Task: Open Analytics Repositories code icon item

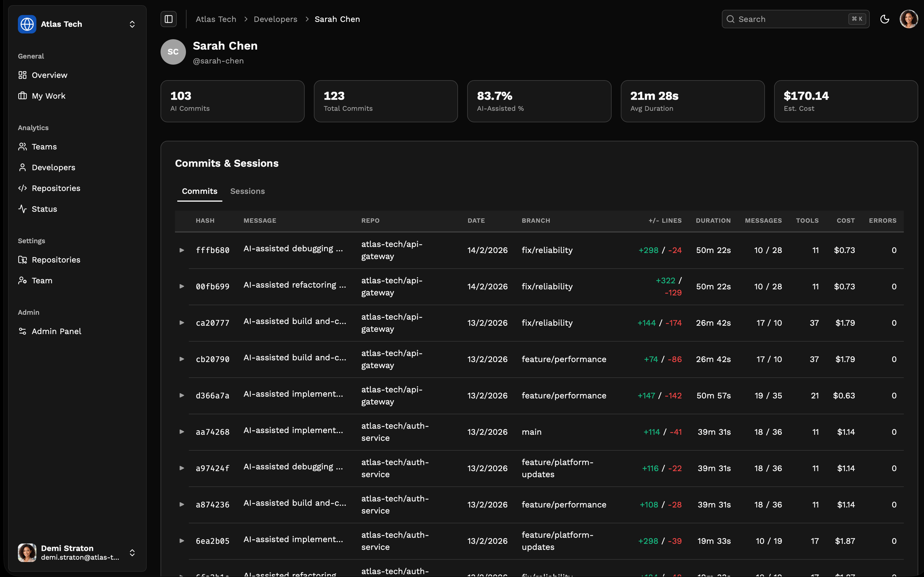Action: (23, 188)
